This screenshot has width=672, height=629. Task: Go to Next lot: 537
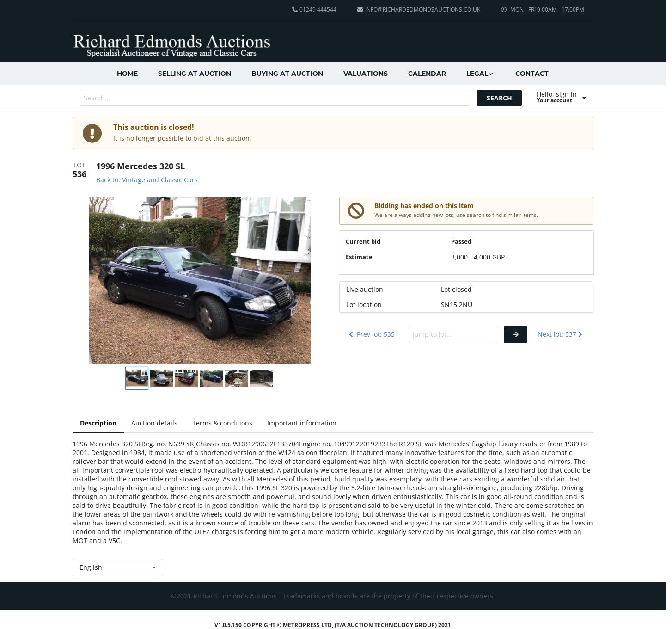pyautogui.click(x=560, y=334)
